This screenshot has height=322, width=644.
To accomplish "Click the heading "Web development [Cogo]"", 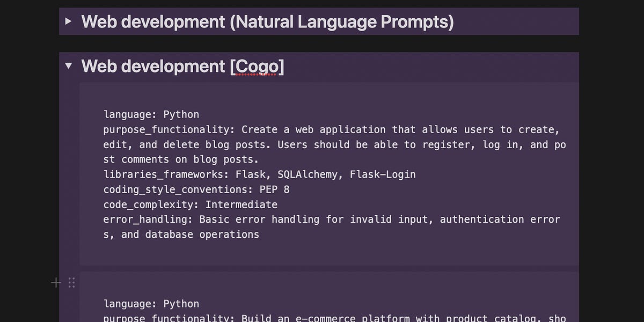I will coord(182,66).
